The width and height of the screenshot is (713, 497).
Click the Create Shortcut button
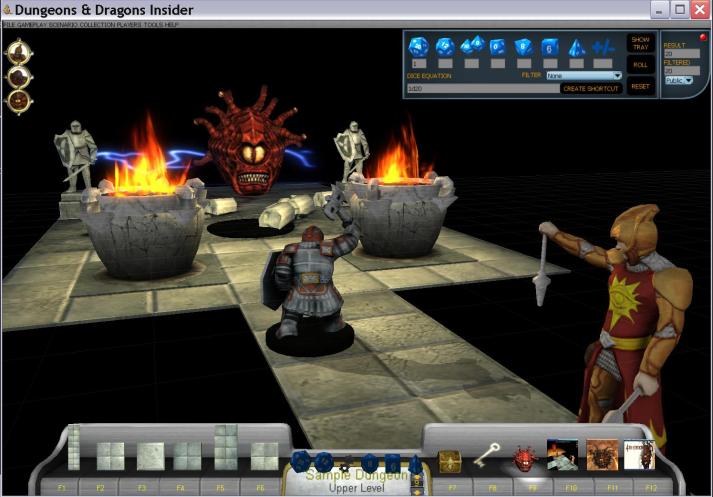pyautogui.click(x=591, y=88)
